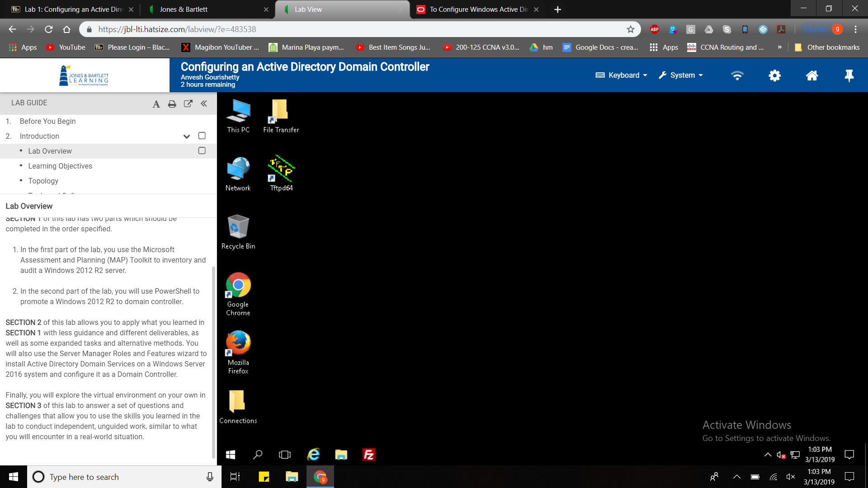
Task: Expand hidden icons in the remote system tray
Action: (x=768, y=455)
